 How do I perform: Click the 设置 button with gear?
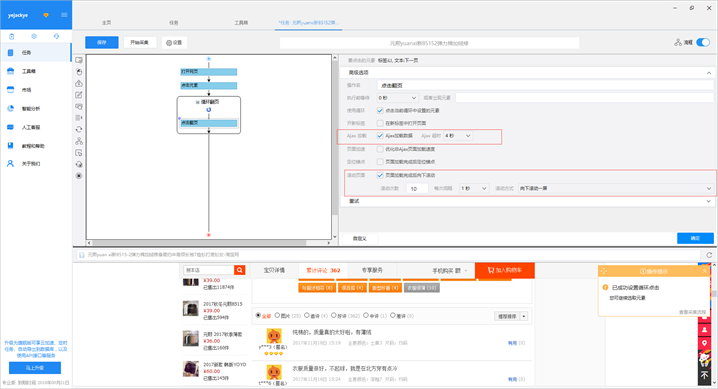coord(174,43)
